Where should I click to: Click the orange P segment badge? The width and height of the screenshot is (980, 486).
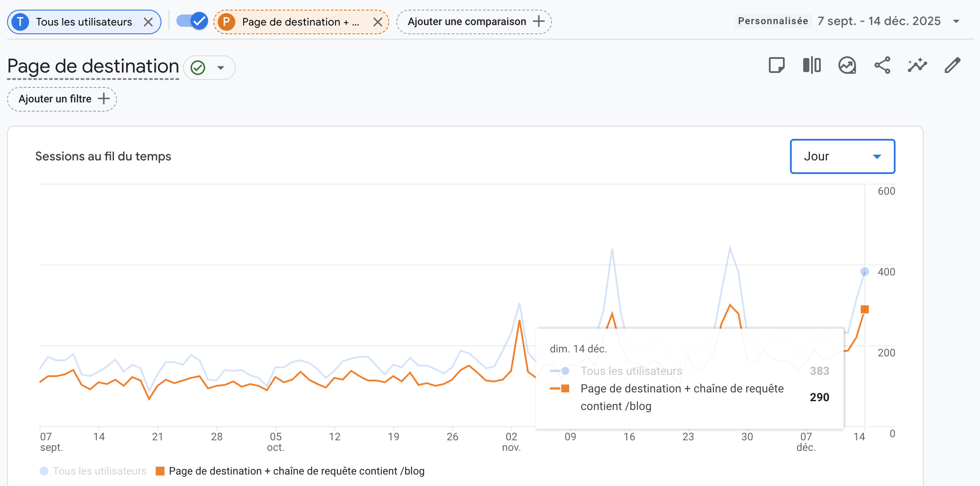226,22
